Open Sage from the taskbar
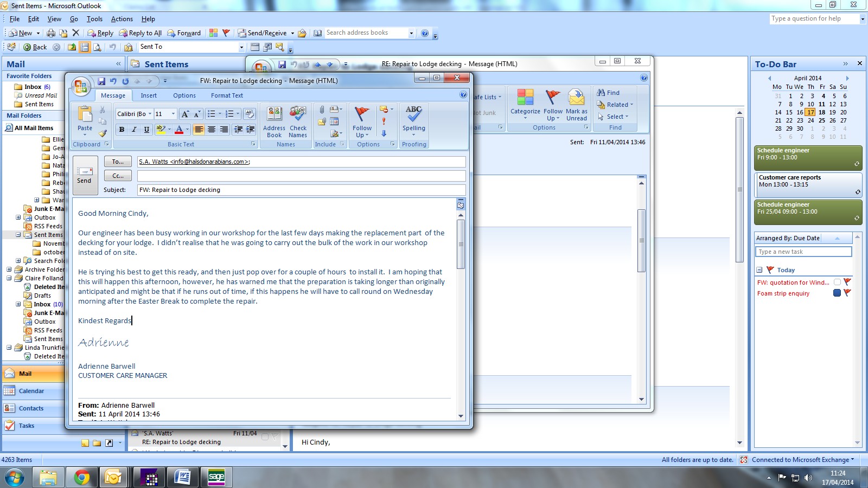868x488 pixels. pyautogui.click(x=216, y=477)
